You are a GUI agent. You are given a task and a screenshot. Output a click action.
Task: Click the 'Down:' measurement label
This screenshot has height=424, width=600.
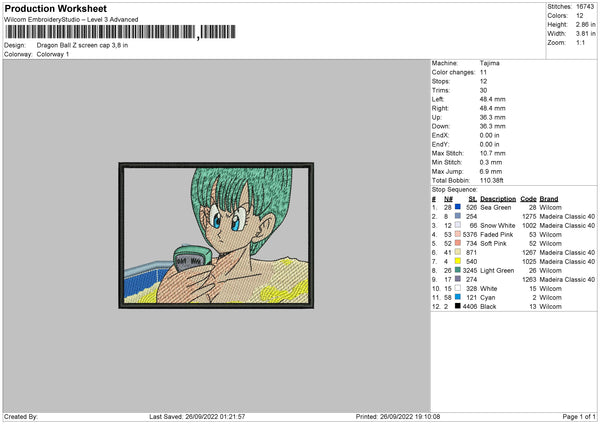(441, 126)
